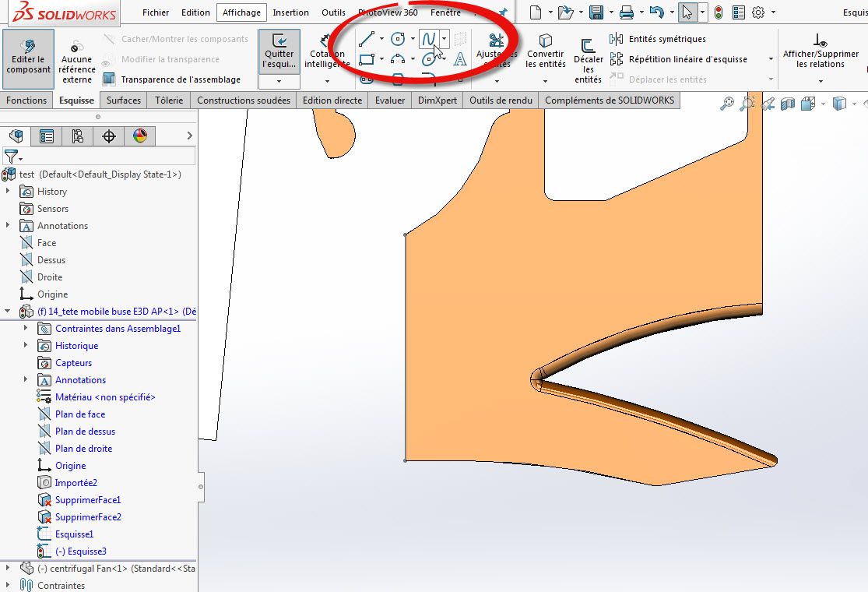Open the PropertyManager tab icon
Screen dimensions: 868x592
click(x=47, y=136)
